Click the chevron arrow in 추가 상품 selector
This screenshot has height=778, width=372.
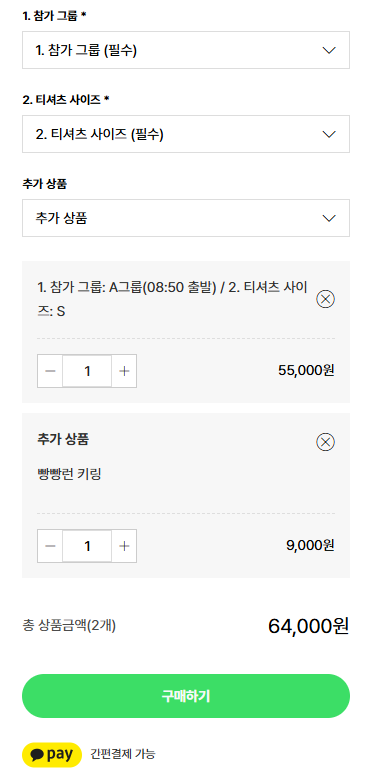coord(329,218)
